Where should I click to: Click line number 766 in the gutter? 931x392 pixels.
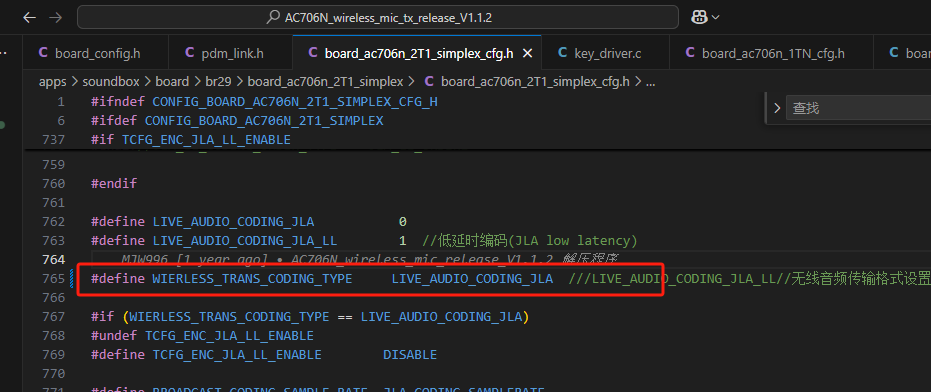click(53, 298)
